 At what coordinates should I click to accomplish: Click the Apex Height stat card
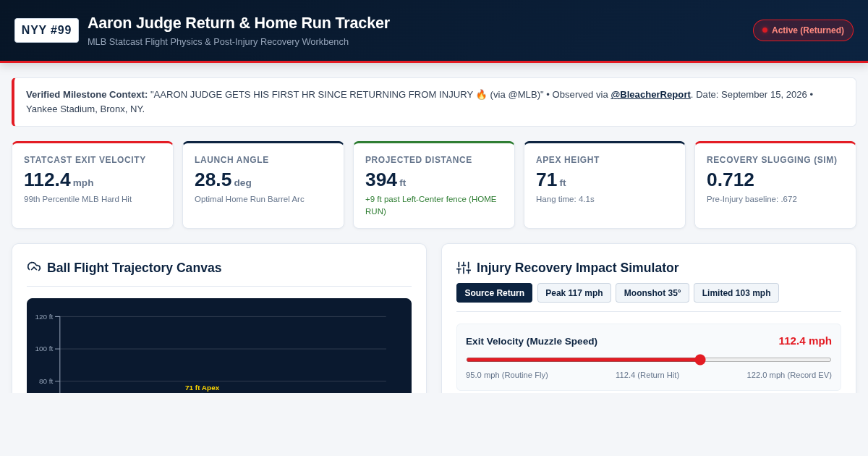click(x=605, y=185)
